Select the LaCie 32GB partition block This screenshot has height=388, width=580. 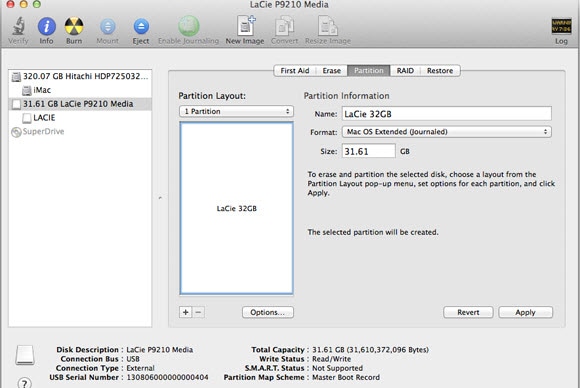[x=236, y=208]
